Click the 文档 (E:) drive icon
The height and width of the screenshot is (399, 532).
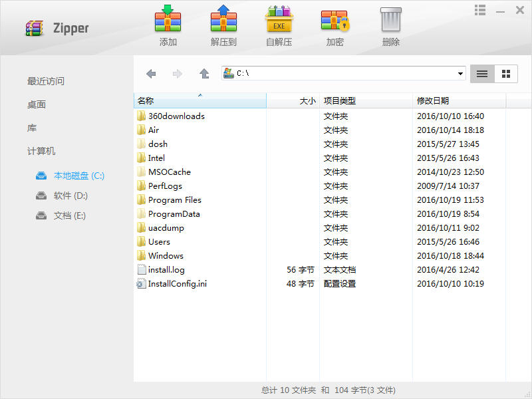(41, 215)
